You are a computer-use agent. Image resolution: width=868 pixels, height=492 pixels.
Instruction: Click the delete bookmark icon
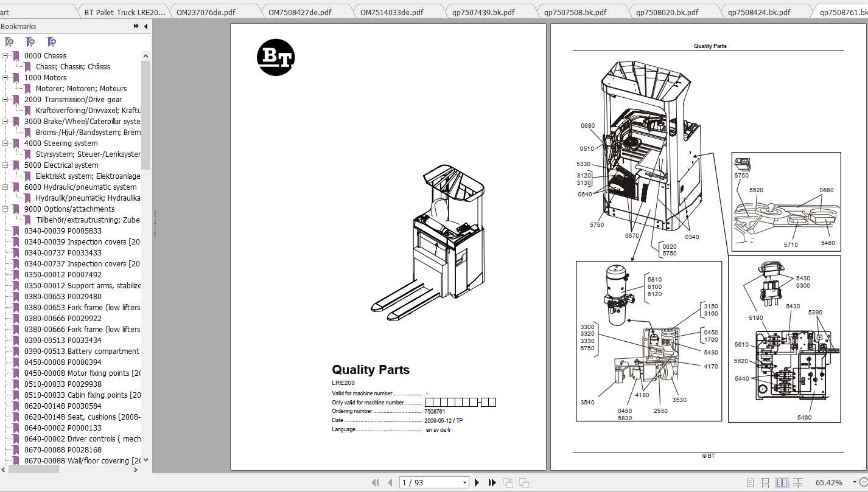(x=9, y=42)
